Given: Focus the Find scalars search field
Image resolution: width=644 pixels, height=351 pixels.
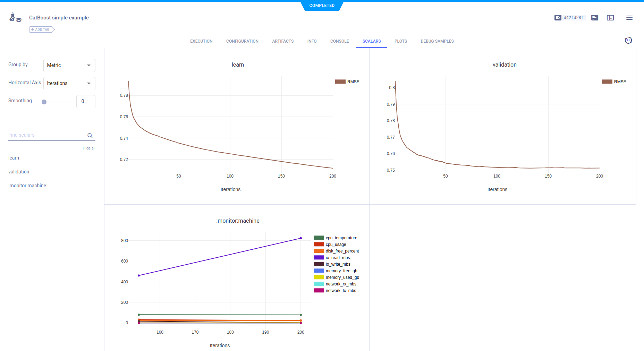Looking at the screenshot, I should pos(47,135).
